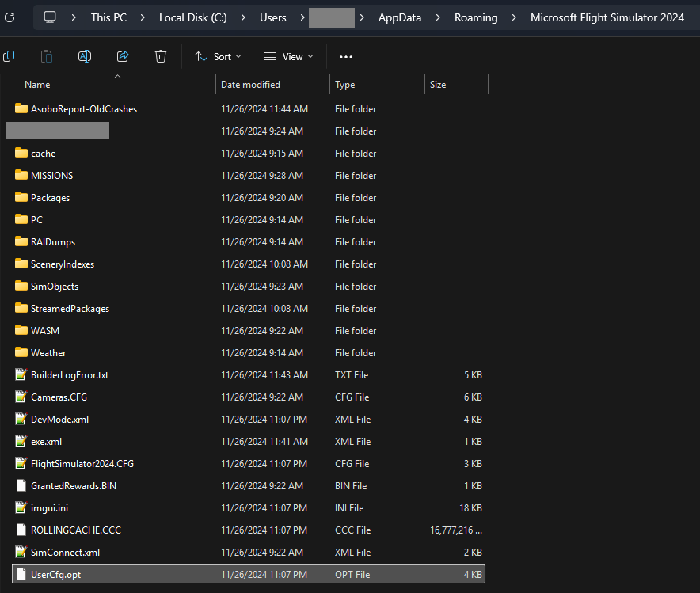Select the StreamedPackages folder icon
The height and width of the screenshot is (593, 700).
point(21,308)
